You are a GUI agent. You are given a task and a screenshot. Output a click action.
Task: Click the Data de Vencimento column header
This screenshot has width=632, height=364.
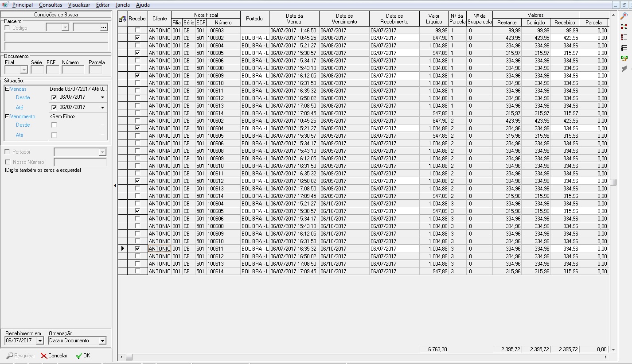(x=344, y=19)
